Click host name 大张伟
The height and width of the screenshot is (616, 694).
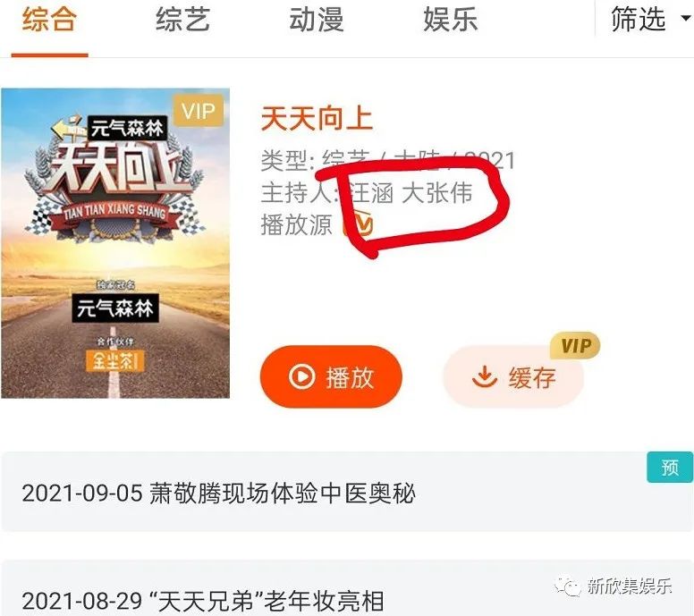click(436, 193)
